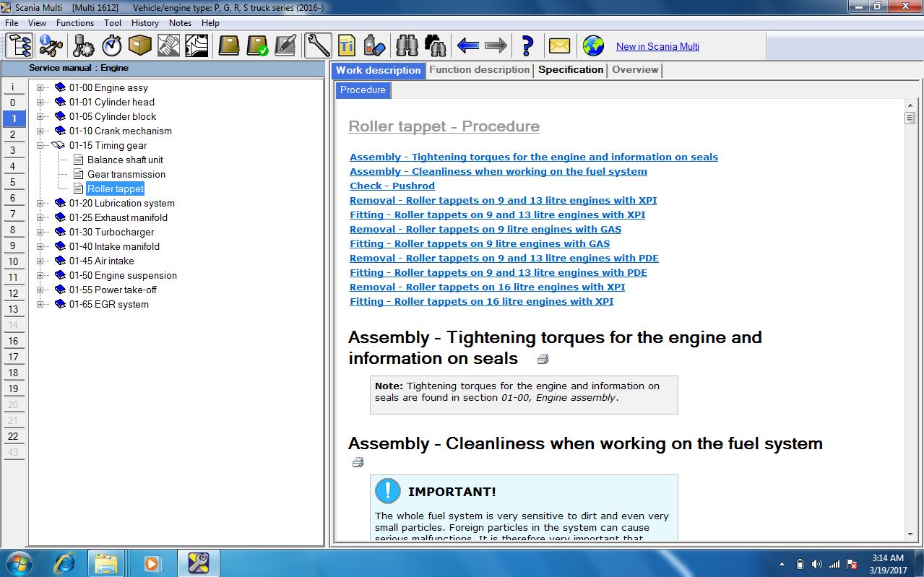Open the book with green checkmark icon
The width and height of the screenshot is (924, 577).
pos(257,46)
